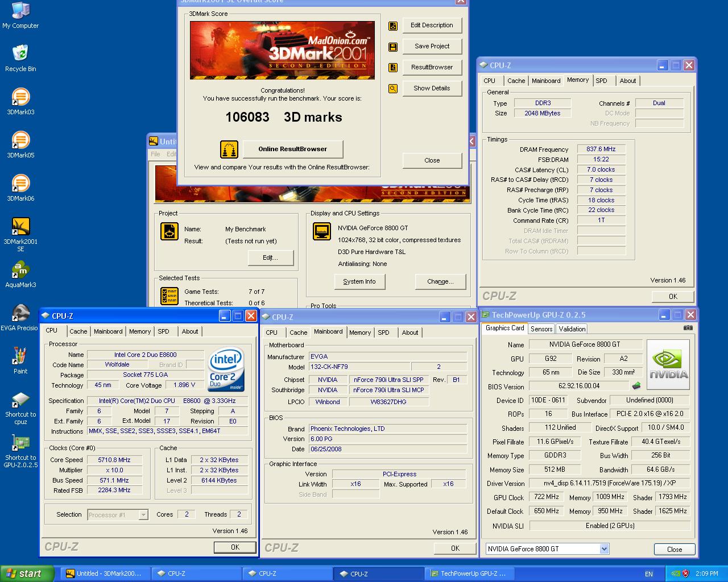Click Selected Tests checklist icon
Screen dimensions: 728x582
click(169, 296)
